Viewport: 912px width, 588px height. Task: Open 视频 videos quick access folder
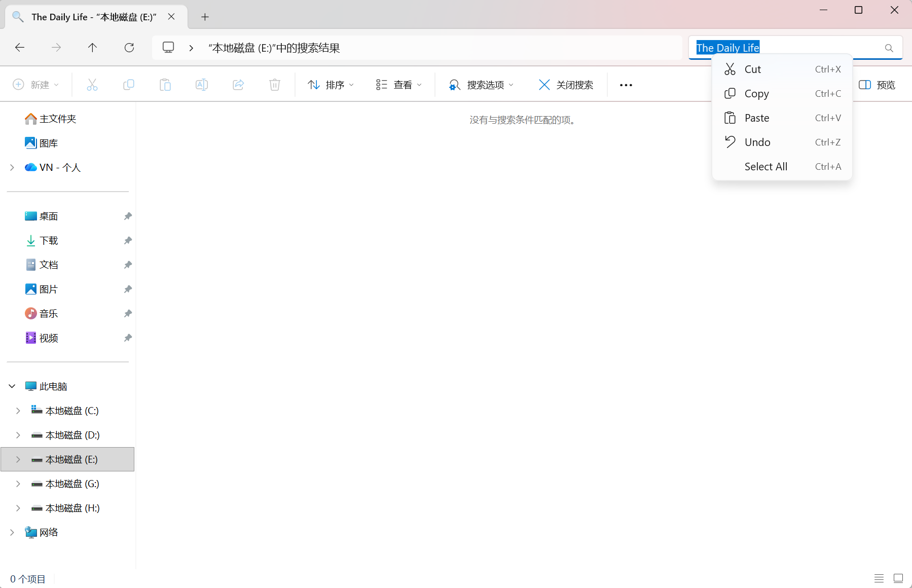[42, 338]
